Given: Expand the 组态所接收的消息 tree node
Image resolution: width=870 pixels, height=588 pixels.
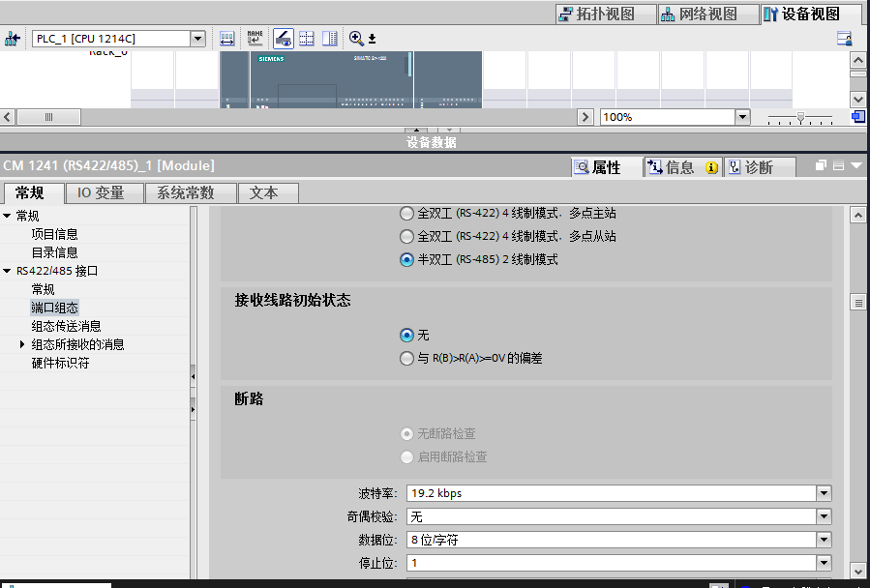Looking at the screenshot, I should [23, 344].
